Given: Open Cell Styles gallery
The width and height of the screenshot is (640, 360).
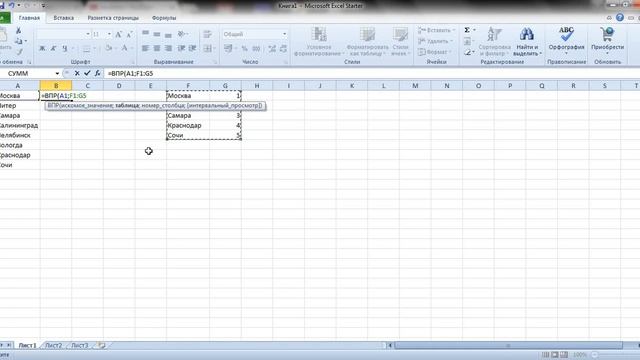Looking at the screenshot, I should (x=400, y=42).
